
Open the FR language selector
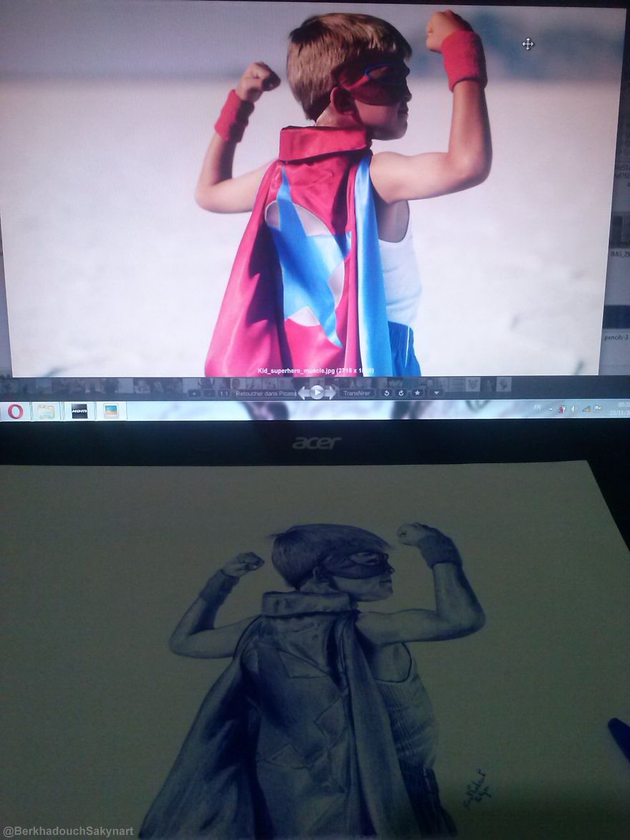click(x=537, y=407)
